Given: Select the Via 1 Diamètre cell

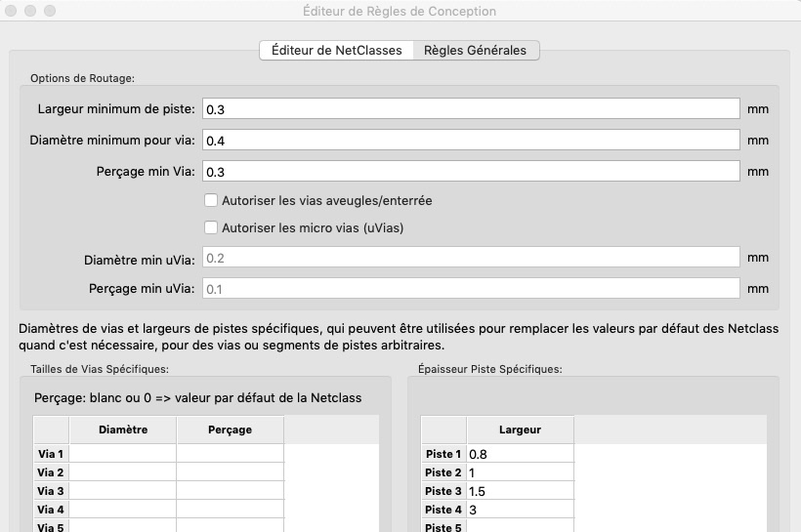Looking at the screenshot, I should tap(123, 454).
